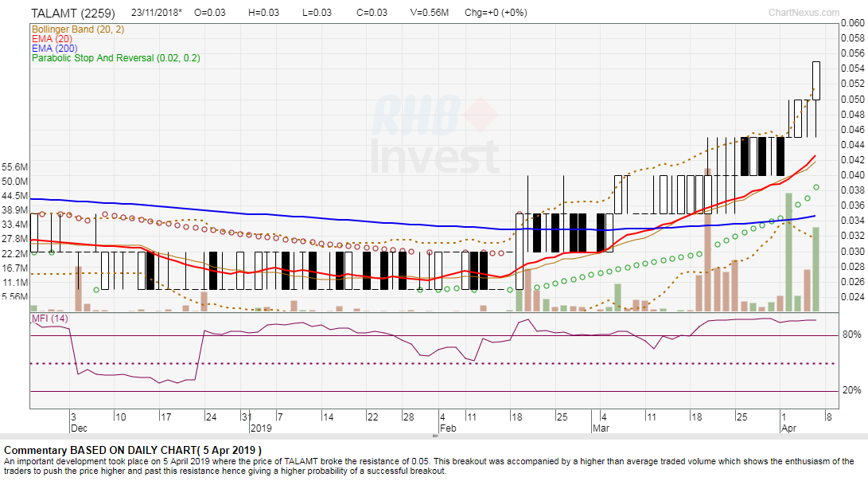Screen dimensions: 868x485
Task: Click the tall white 5 April breakout candle
Action: click(x=816, y=81)
